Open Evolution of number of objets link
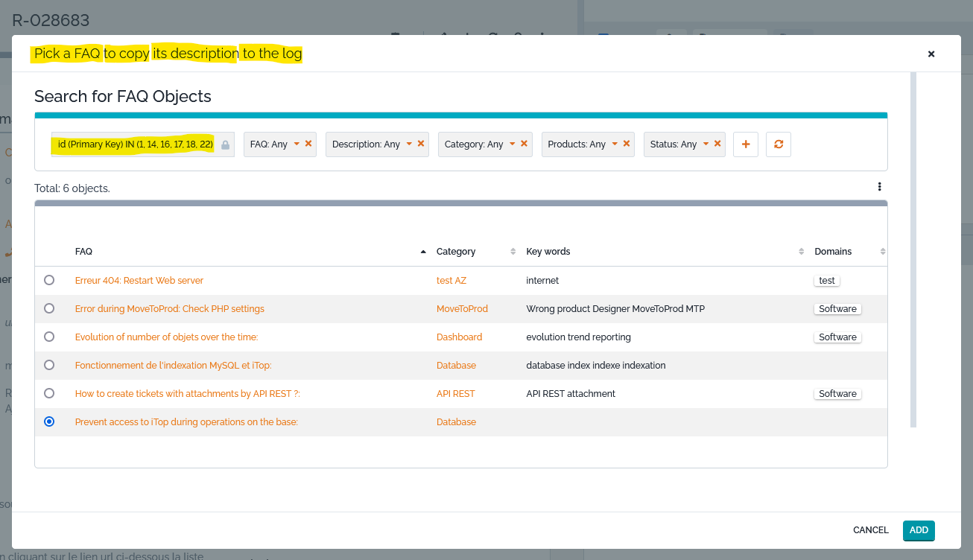973x560 pixels. pos(166,337)
